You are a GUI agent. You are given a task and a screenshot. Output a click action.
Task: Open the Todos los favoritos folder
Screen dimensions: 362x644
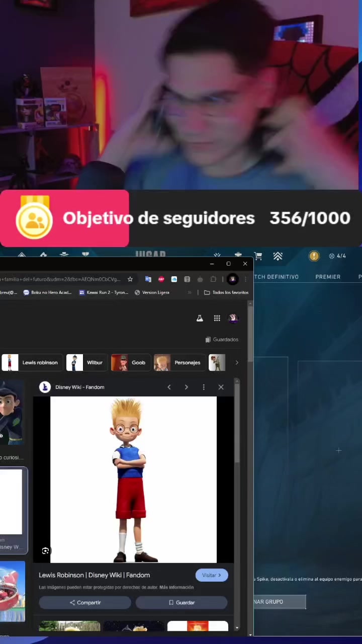coord(226,292)
